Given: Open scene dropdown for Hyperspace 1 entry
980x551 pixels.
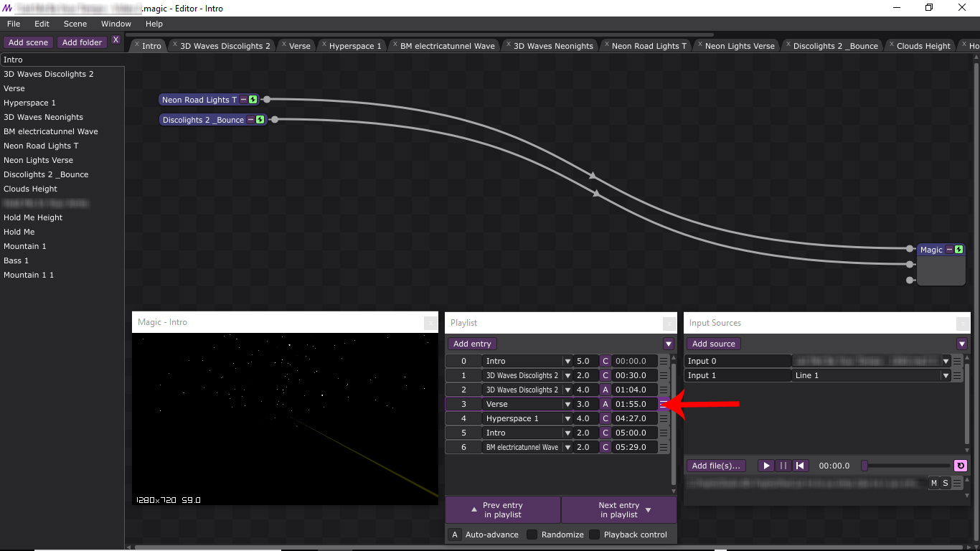Looking at the screenshot, I should [567, 418].
